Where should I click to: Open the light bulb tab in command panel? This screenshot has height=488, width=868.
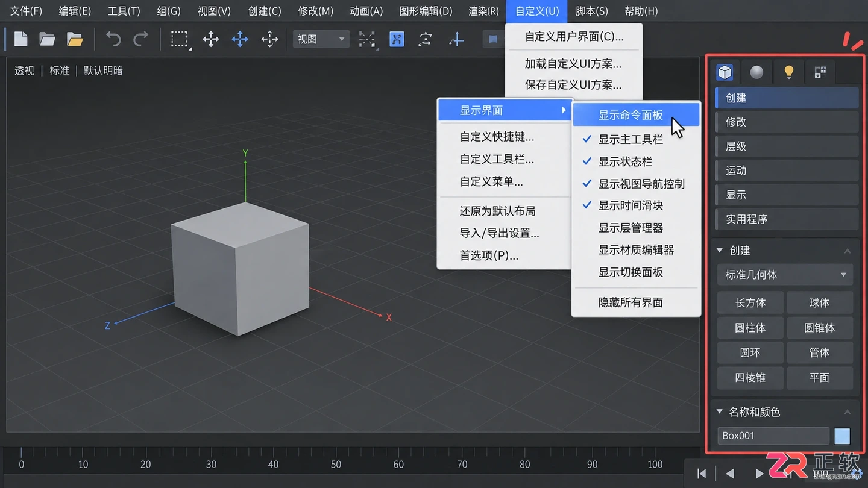788,72
